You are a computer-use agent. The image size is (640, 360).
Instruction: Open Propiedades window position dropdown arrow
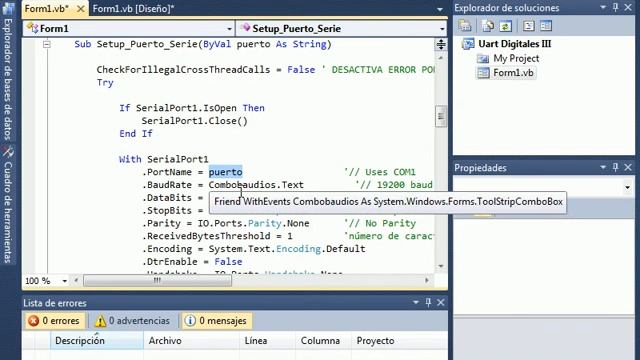click(603, 167)
